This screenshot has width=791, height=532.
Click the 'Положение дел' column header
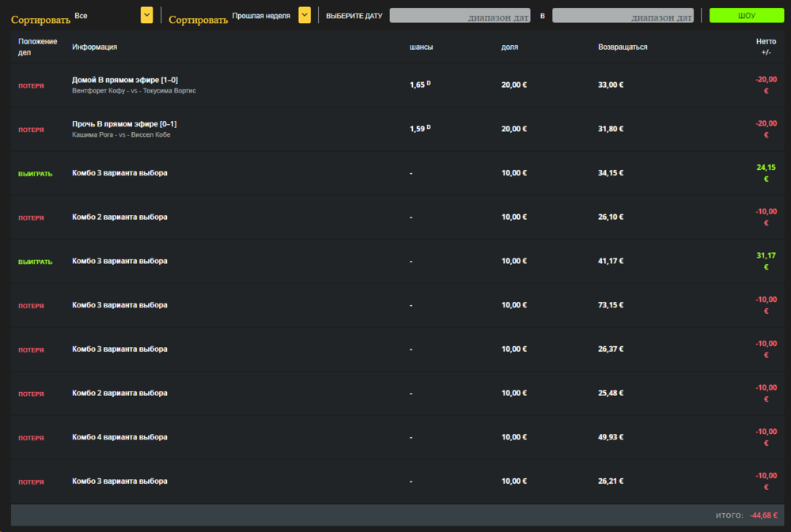pos(38,47)
